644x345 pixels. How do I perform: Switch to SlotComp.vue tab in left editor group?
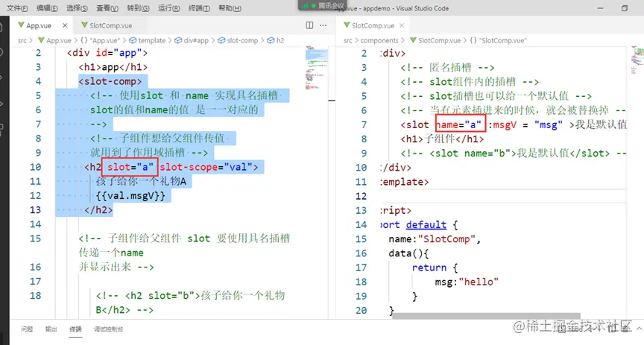tap(111, 25)
